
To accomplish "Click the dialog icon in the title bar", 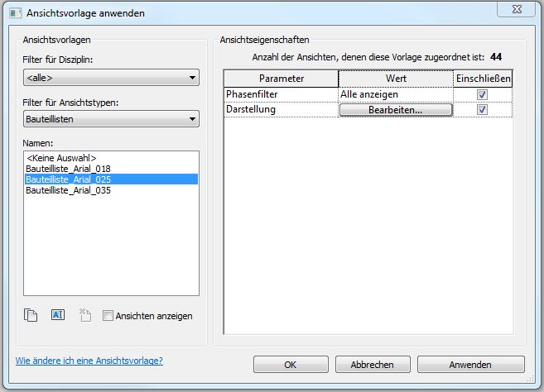I will [14, 13].
